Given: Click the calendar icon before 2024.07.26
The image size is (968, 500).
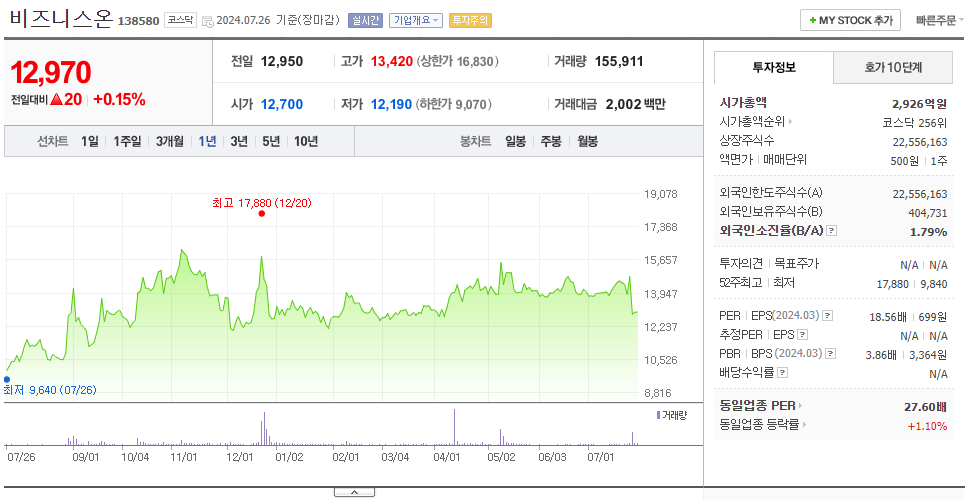Looking at the screenshot, I should pos(207,20).
